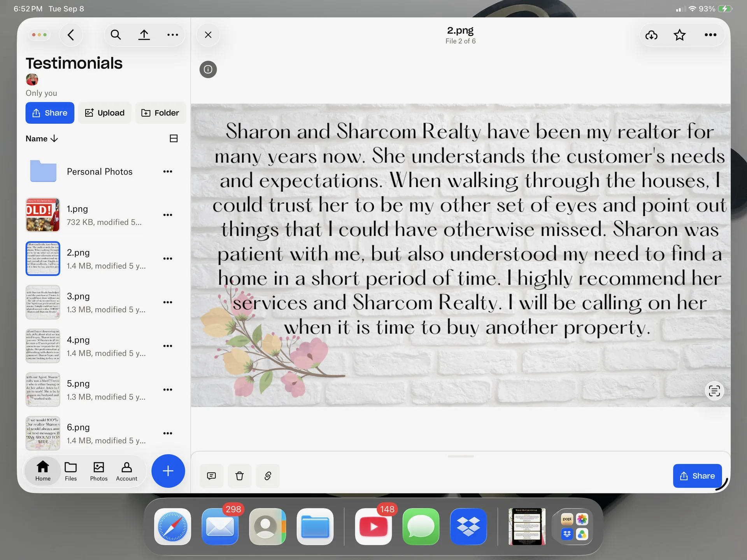Tap the preview panel's top drag handle
Image resolution: width=747 pixels, height=560 pixels.
(461, 456)
